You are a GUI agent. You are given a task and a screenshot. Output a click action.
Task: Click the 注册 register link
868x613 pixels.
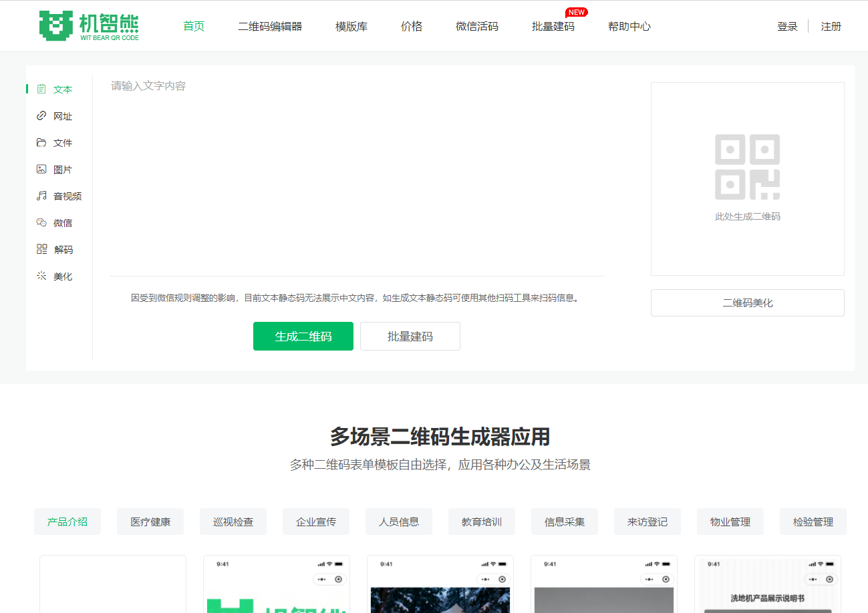(831, 27)
